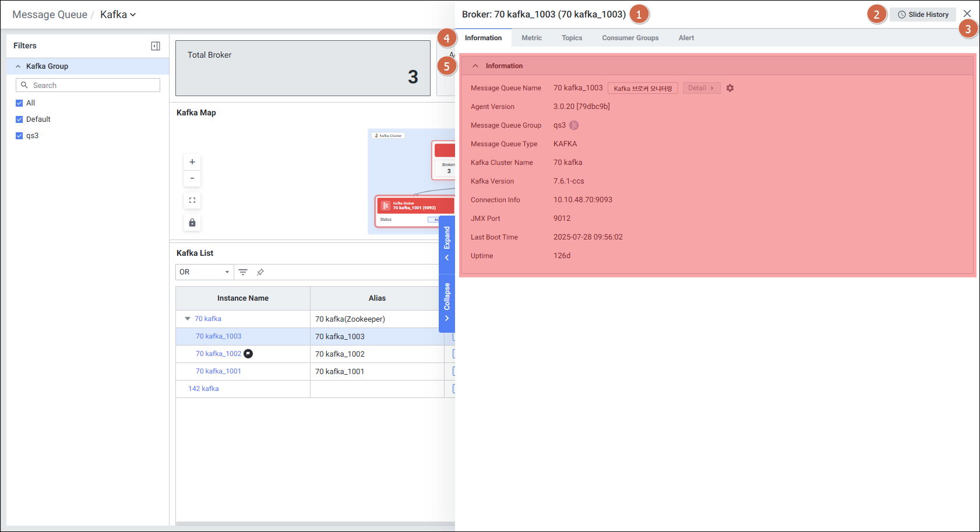This screenshot has height=532, width=980.
Task: Click the Slide History button
Action: coord(923,15)
